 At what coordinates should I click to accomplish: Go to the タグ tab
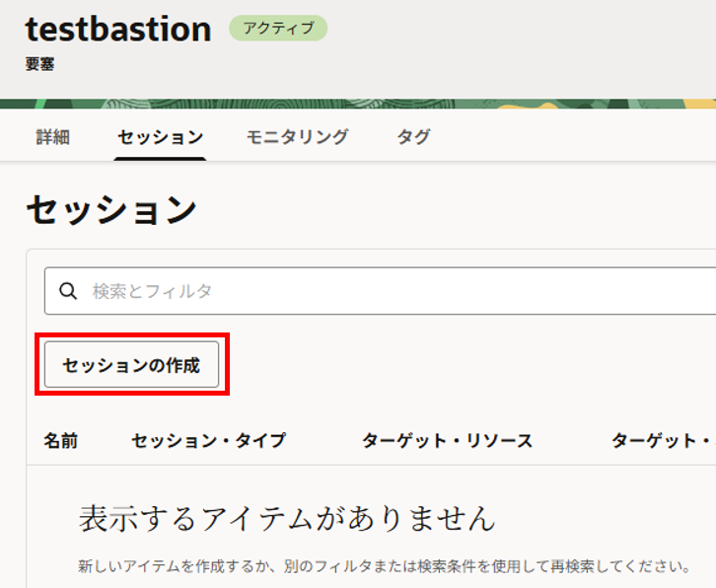[x=413, y=137]
